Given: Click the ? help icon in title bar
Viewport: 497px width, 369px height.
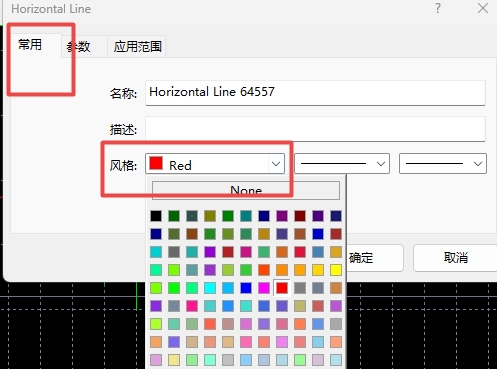Looking at the screenshot, I should coord(438,8).
